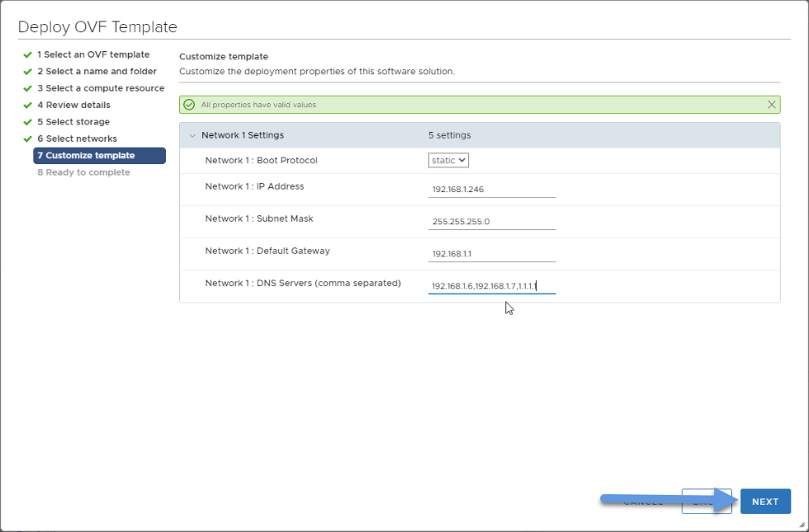Click the dialog resize grip corner
This screenshot has width=809, height=532.
[x=802, y=525]
